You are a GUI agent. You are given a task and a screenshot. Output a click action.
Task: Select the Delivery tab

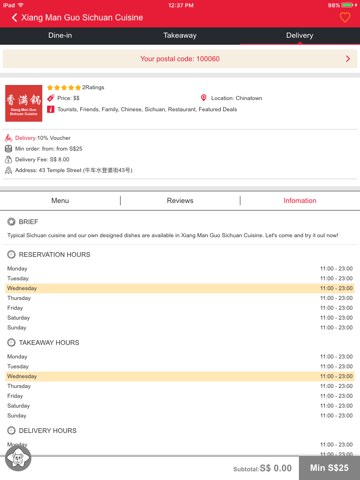click(300, 35)
